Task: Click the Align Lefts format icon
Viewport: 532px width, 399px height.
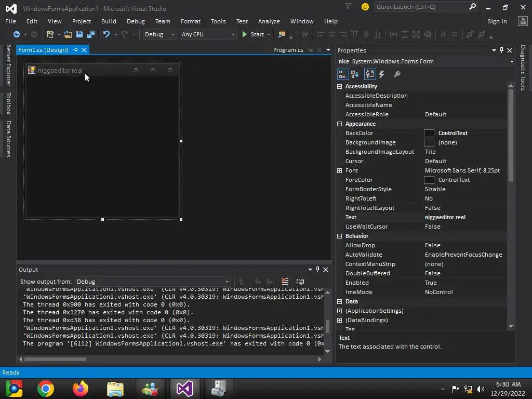Action: click(x=320, y=34)
